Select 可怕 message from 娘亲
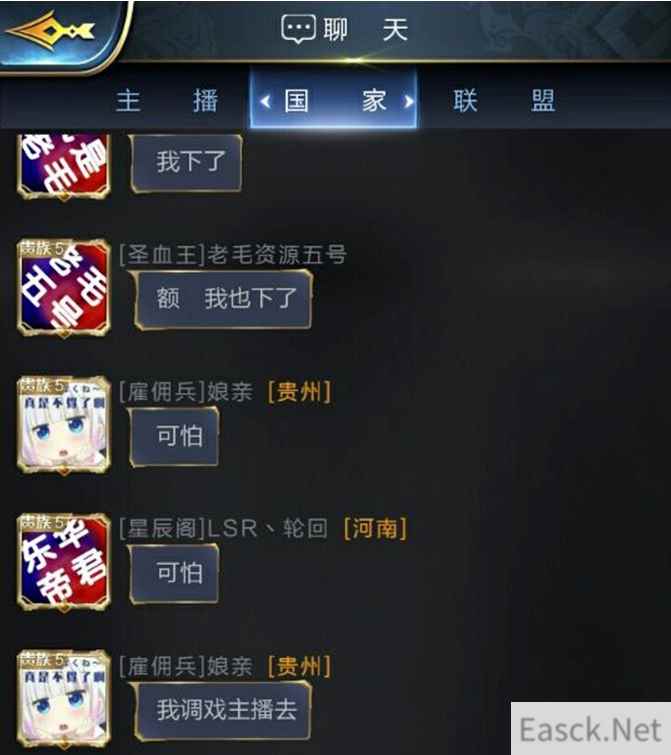 pos(175,437)
